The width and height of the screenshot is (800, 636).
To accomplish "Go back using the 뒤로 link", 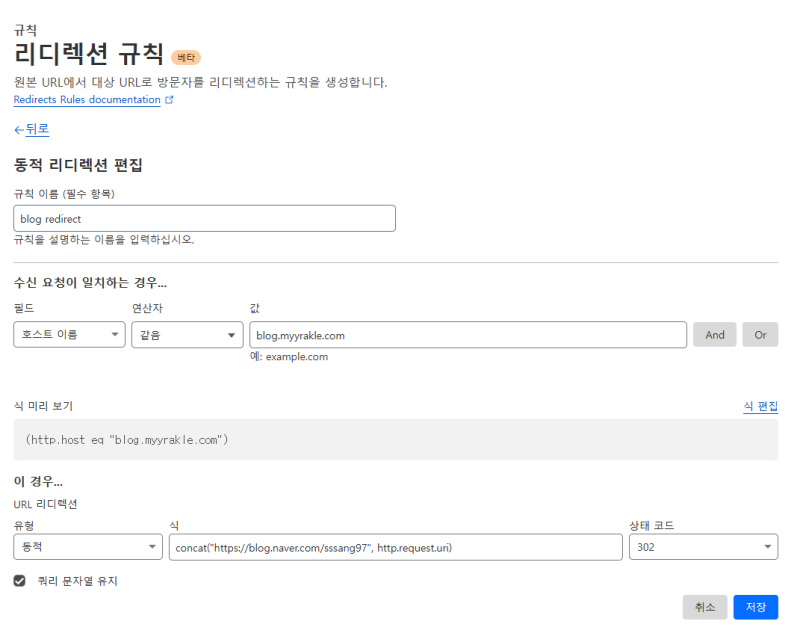I will click(x=37, y=129).
